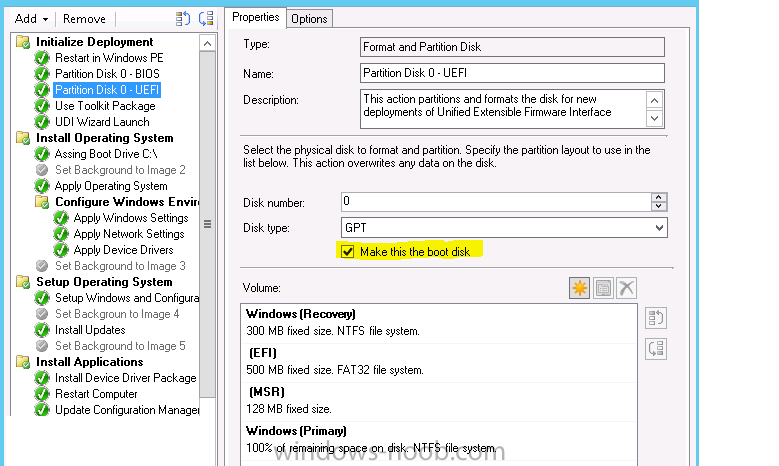
Task: Open the Add dropdown menu
Action: (31, 19)
